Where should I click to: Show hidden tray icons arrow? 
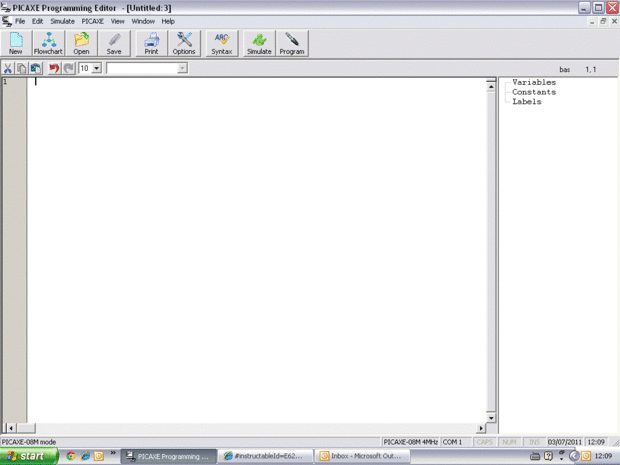point(574,456)
